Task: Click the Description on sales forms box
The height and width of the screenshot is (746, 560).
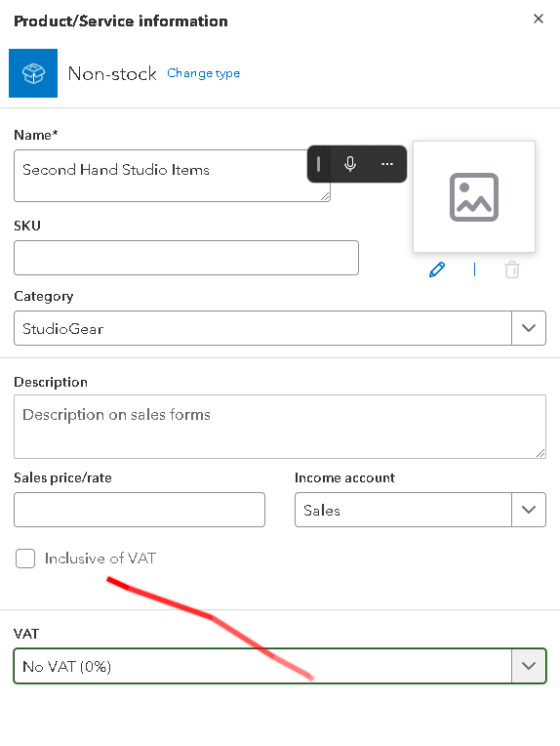Action: (280, 427)
